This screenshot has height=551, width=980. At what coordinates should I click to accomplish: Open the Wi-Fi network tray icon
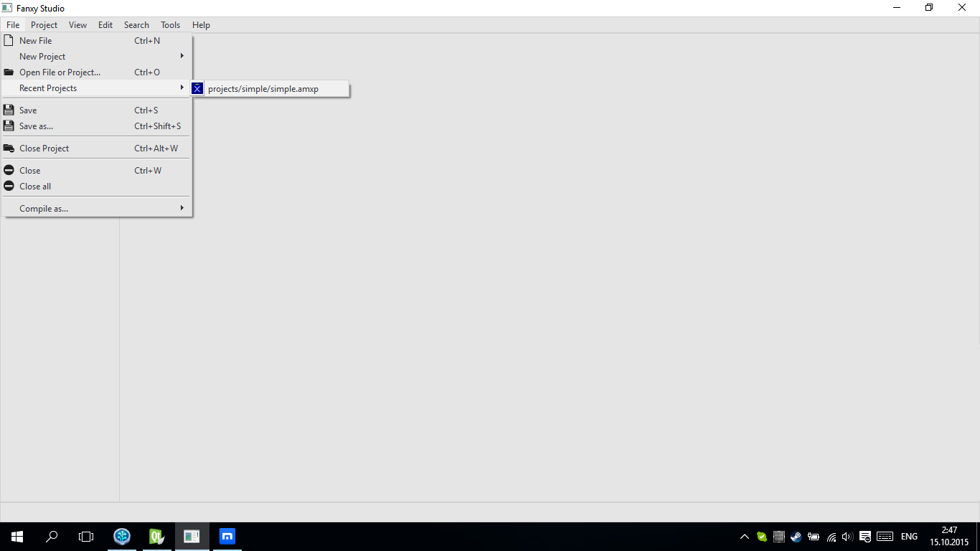pos(831,537)
